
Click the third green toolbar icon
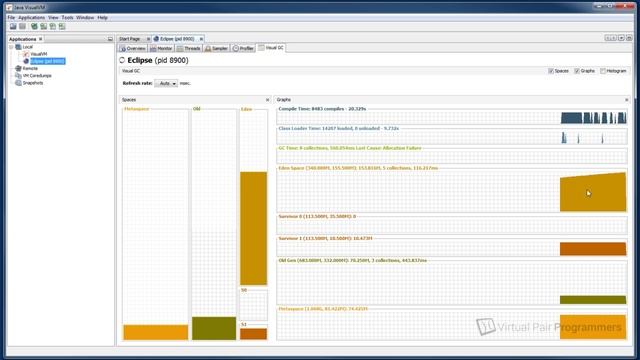[53, 27]
